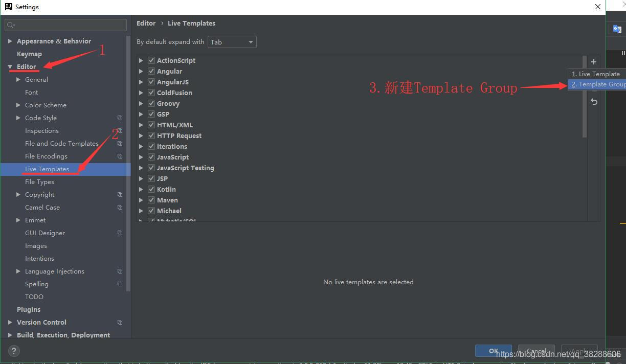This screenshot has width=626, height=364.
Task: Click the help question mark button
Action: (13, 351)
